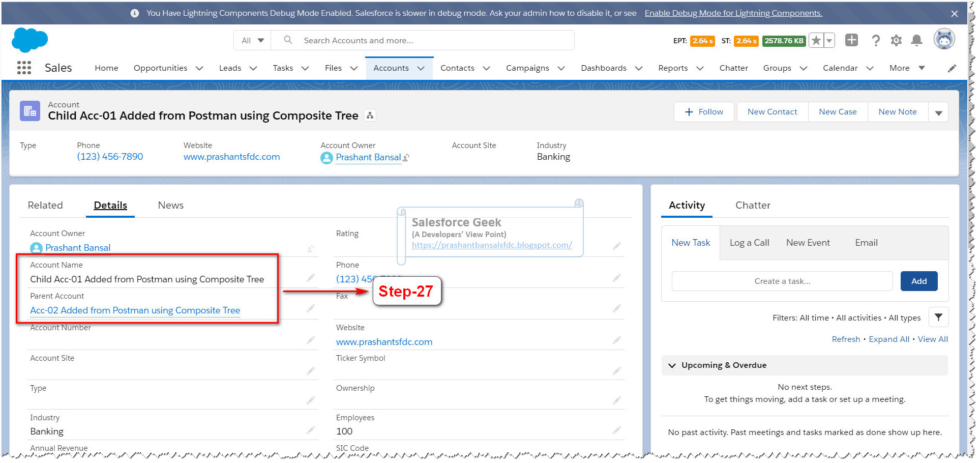Open the favorites list dropdown arrow
This screenshot has width=980, height=463.
pyautogui.click(x=829, y=41)
